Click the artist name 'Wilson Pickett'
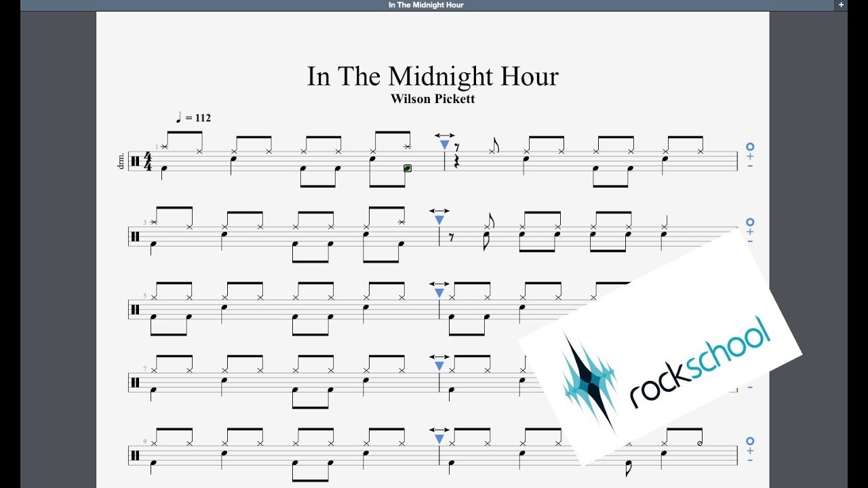The height and width of the screenshot is (488, 868). [433, 99]
